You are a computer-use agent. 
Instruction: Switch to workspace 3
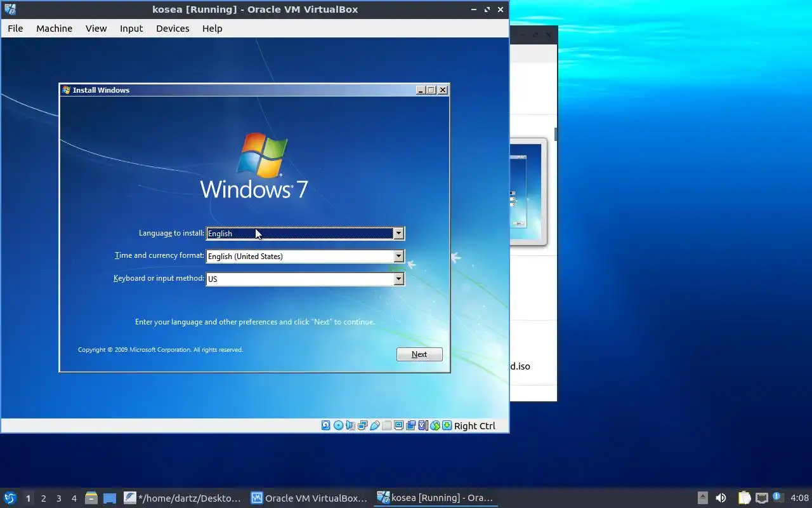[58, 498]
